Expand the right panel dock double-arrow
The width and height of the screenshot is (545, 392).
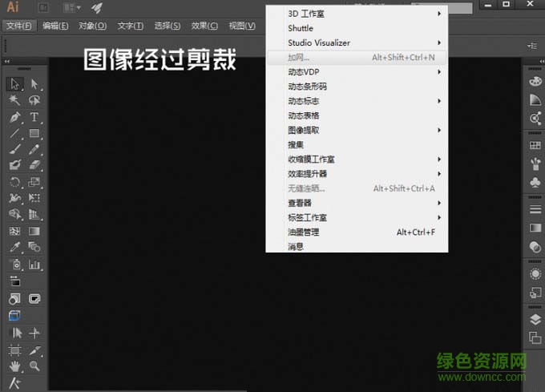(542, 61)
